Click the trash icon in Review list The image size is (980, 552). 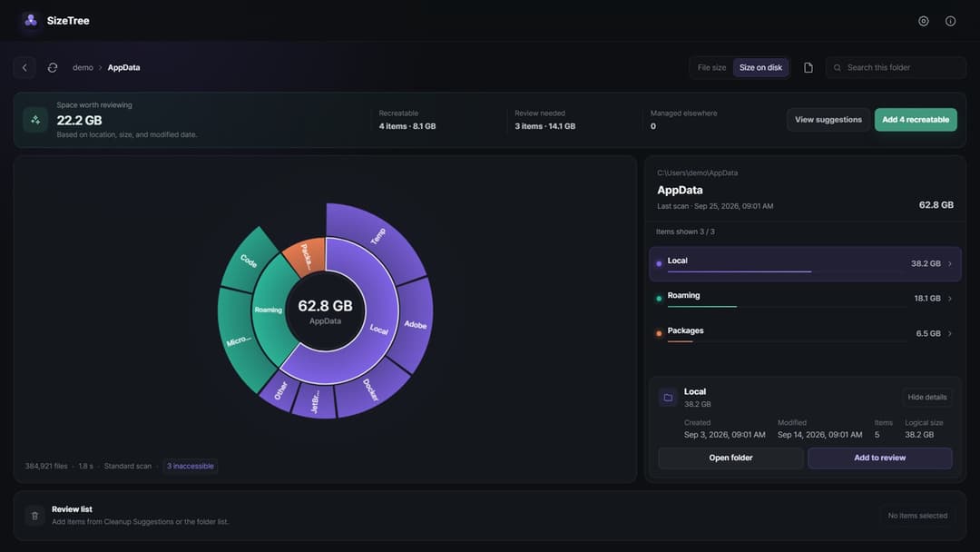(x=35, y=516)
